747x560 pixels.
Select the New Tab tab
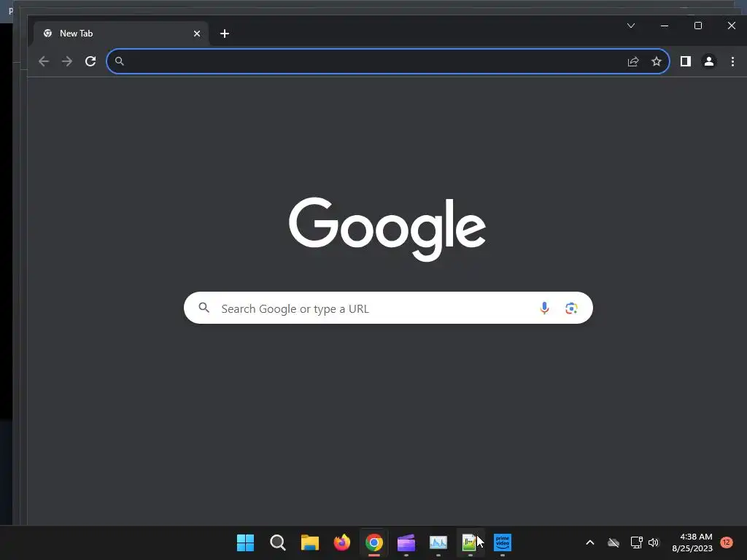(121, 34)
